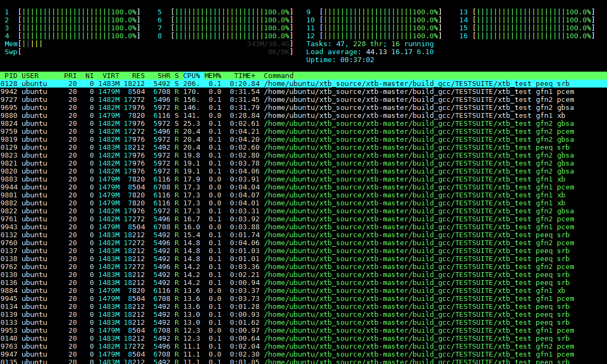The width and height of the screenshot is (607, 364).
Task: Select process row with PID 0138
Action: click(304, 259)
